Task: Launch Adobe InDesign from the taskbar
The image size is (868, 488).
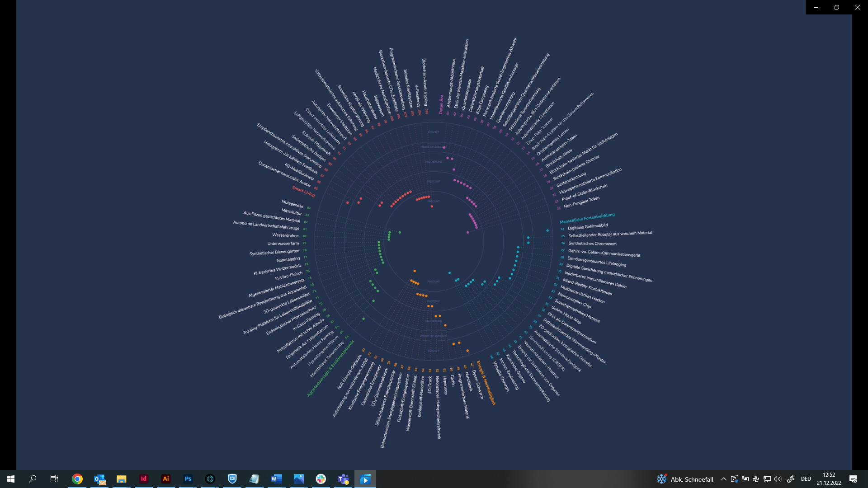Action: (144, 479)
